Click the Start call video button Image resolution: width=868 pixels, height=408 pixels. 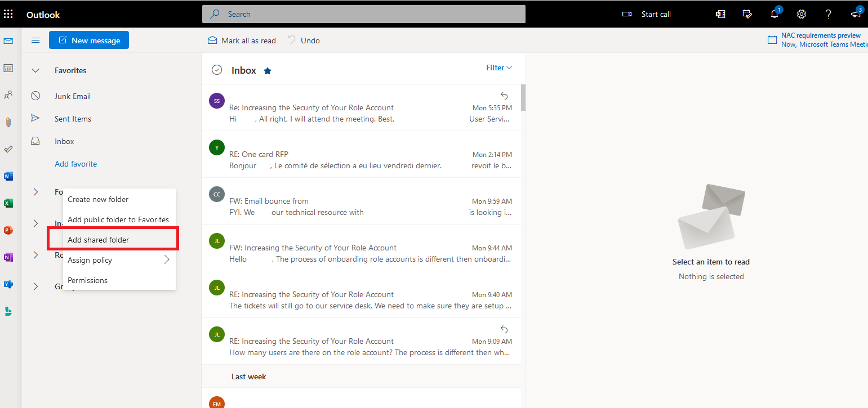point(647,14)
